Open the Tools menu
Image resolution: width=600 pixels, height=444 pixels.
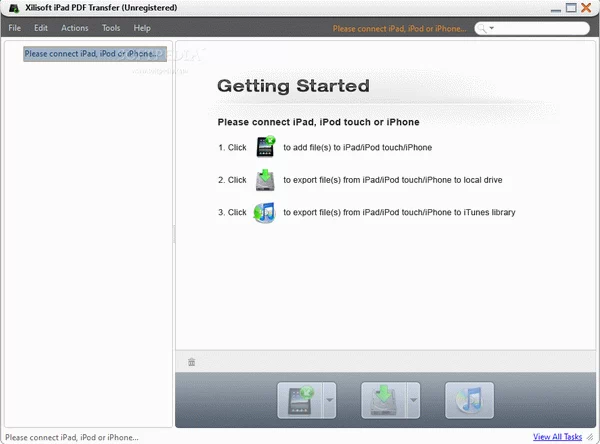[111, 28]
